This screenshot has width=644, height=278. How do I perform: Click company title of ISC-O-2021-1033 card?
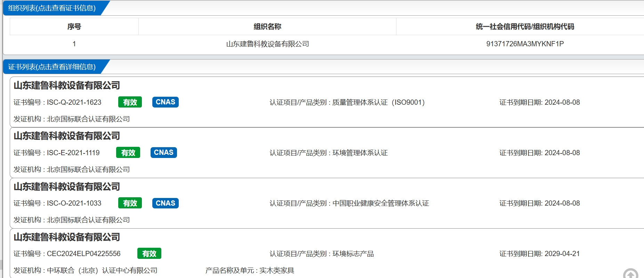click(67, 186)
